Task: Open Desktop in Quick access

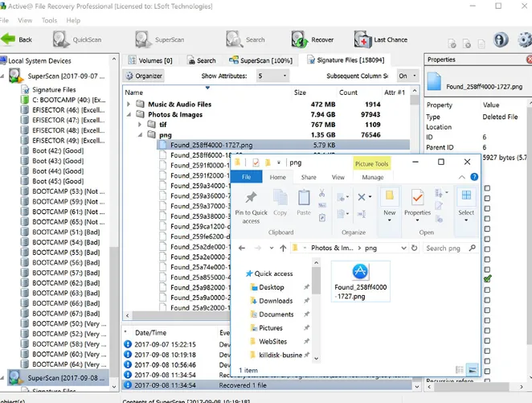Action: click(x=272, y=287)
